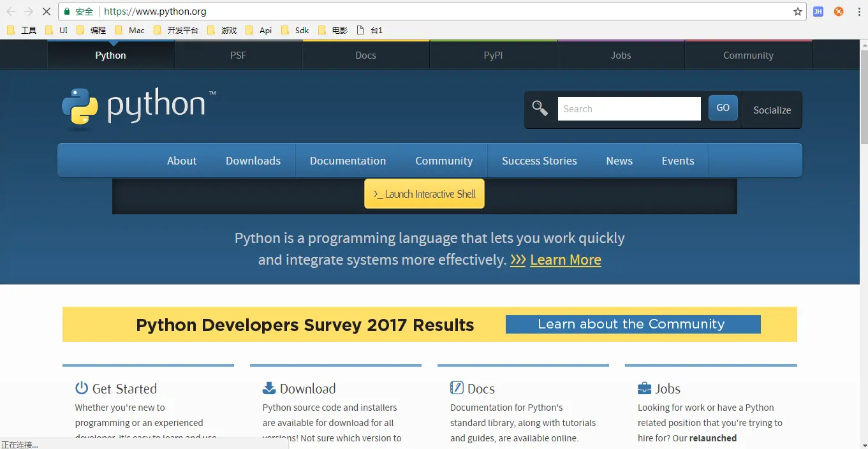The height and width of the screenshot is (449, 868).
Task: Open the 编程 bookmark folder
Action: coord(91,30)
